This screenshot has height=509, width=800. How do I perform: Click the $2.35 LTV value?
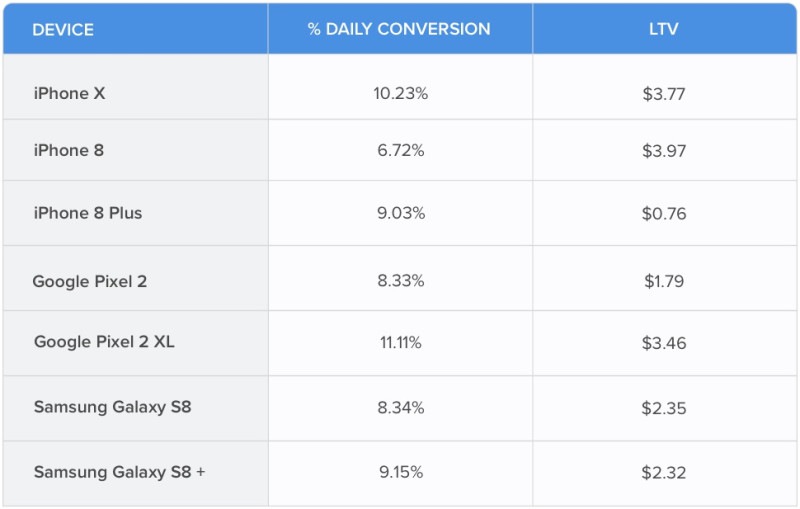point(664,407)
